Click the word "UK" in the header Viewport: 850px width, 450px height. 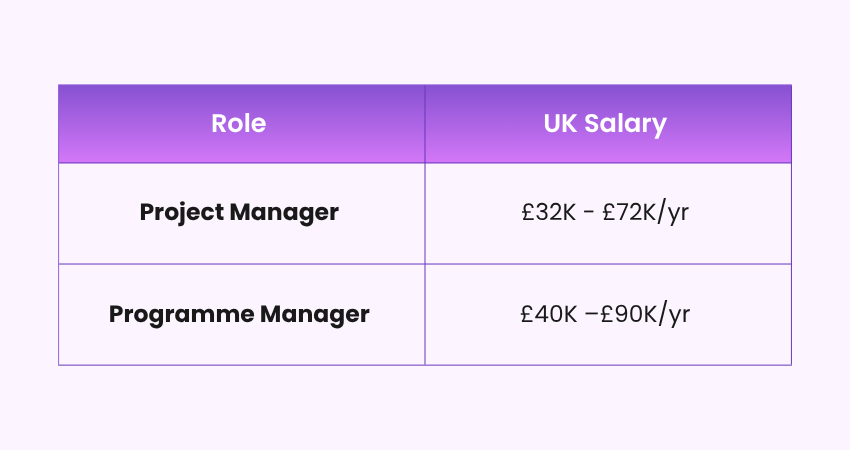tap(560, 124)
